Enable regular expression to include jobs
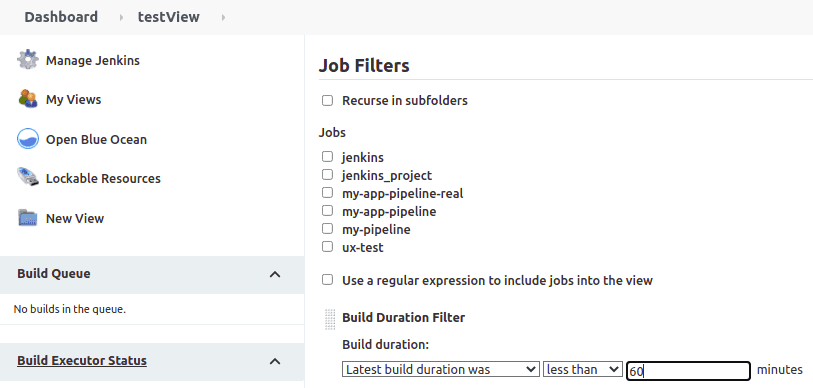 click(x=327, y=280)
